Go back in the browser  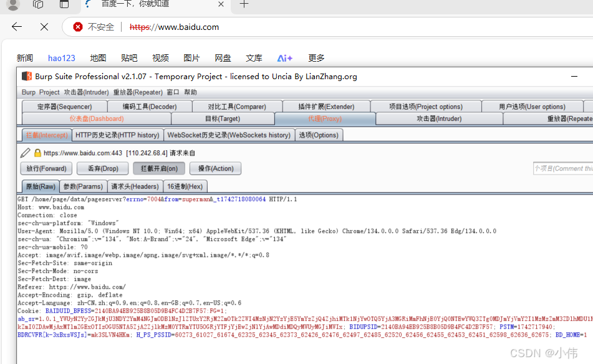(17, 27)
